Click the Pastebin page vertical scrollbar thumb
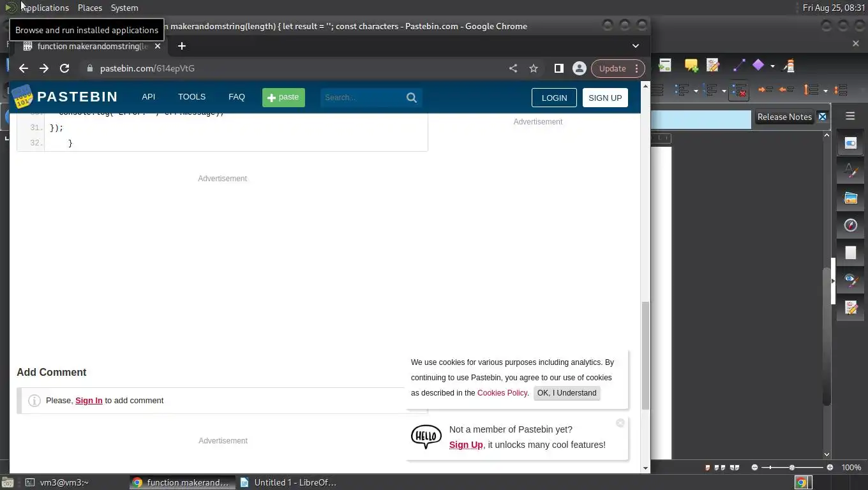Viewport: 868px width, 490px height. 645,355
